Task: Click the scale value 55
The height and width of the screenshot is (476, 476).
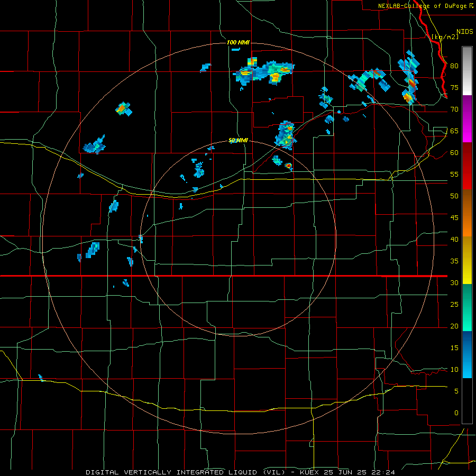Action: (x=454, y=175)
